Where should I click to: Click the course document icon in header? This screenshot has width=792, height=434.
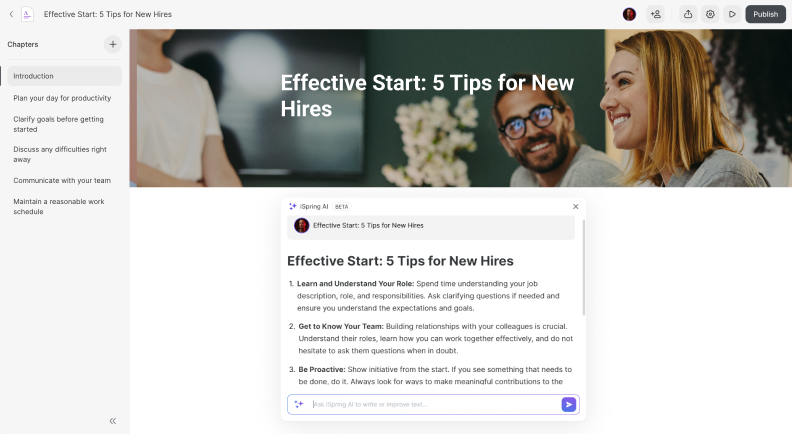click(x=27, y=14)
